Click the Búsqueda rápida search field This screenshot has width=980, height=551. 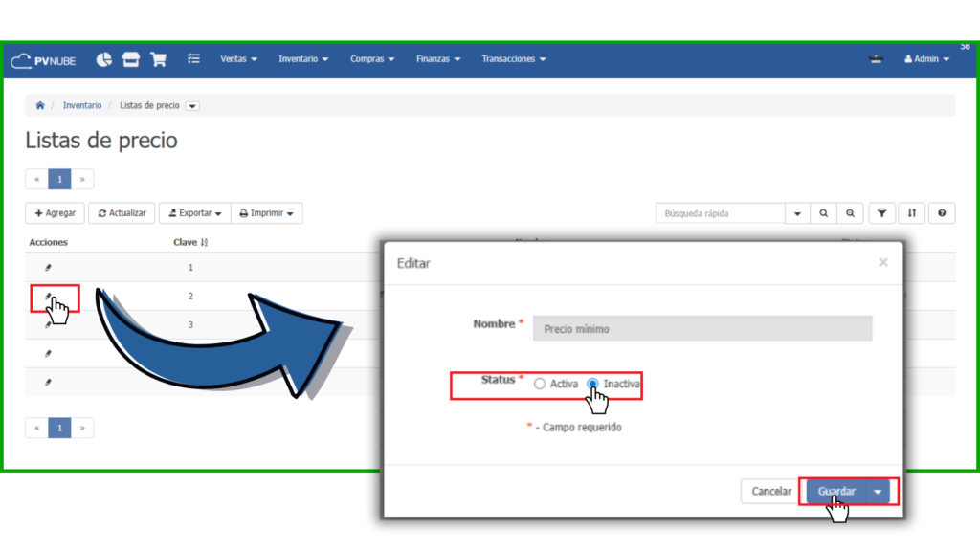click(720, 213)
